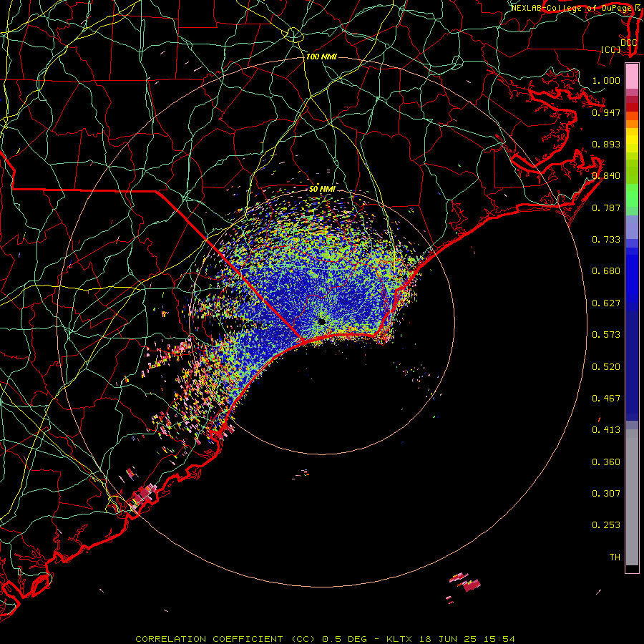Click the 0.893 scale value

[x=606, y=144]
